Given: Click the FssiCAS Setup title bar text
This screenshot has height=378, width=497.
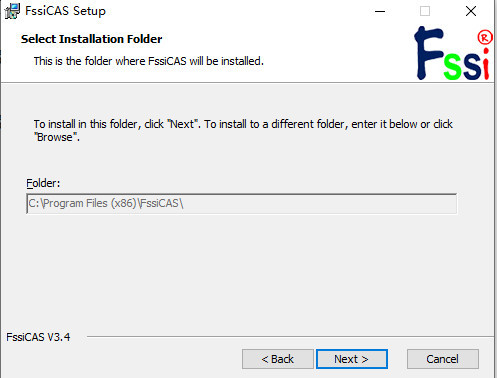Looking at the screenshot, I should coord(65,11).
